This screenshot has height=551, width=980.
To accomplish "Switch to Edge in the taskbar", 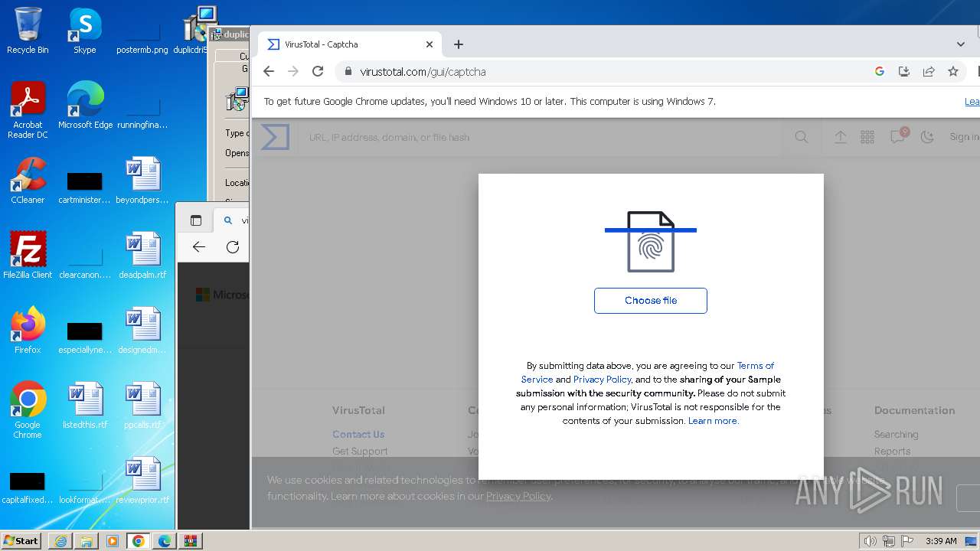I will point(165,541).
